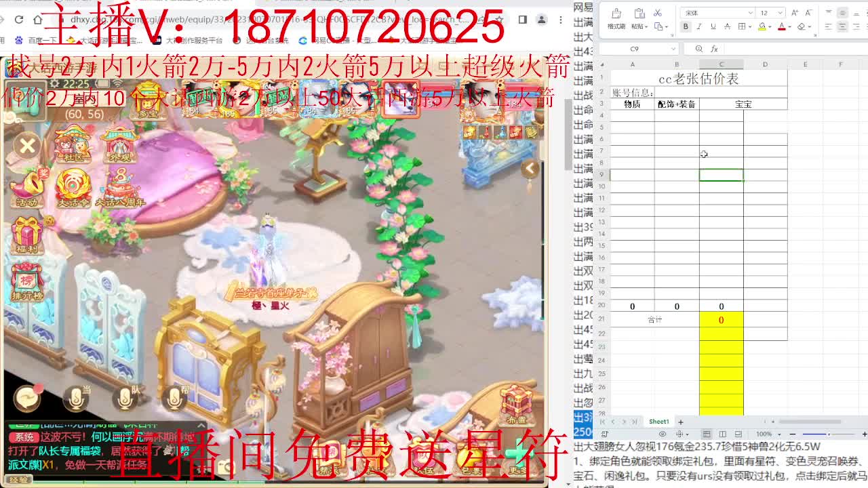This screenshot has width=868, height=488.
Task: Open the Copy options dropdown
Action: point(665,26)
